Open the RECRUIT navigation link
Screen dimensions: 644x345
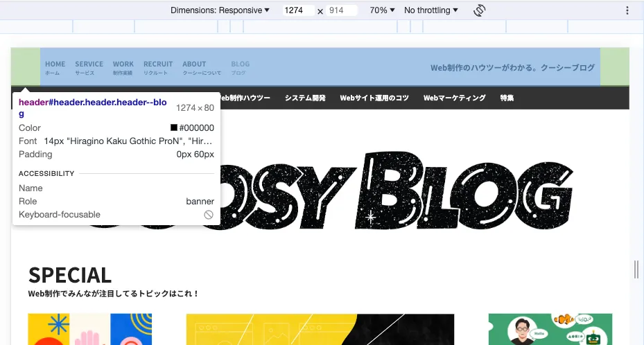(158, 68)
